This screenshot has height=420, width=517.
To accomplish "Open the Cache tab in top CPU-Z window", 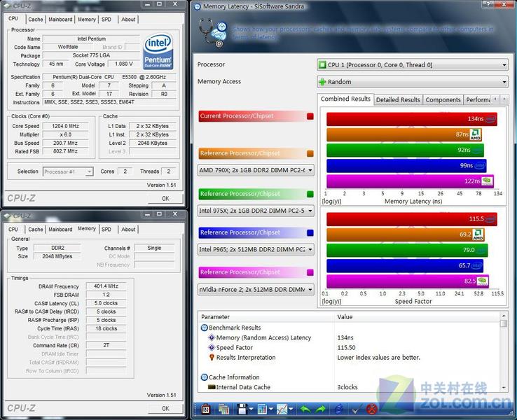I will [36, 20].
